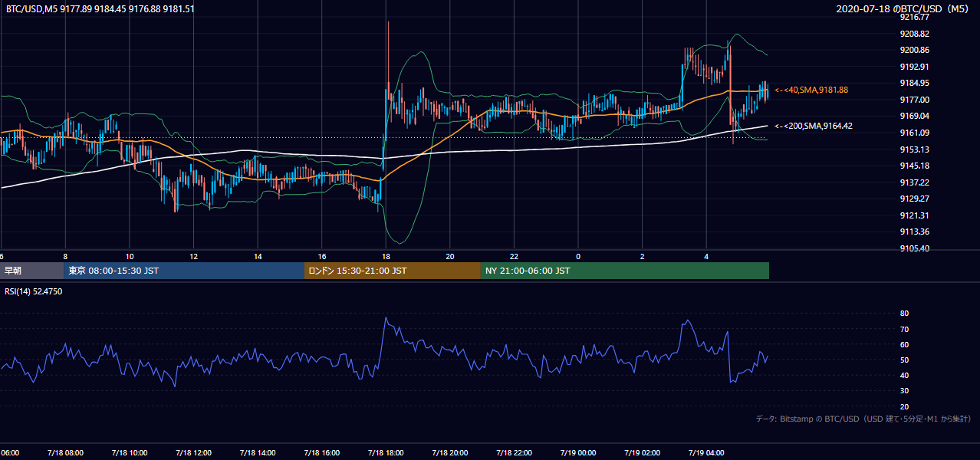Click hour tick 20 under price chart
This screenshot has width=980, height=460.
pyautogui.click(x=450, y=256)
